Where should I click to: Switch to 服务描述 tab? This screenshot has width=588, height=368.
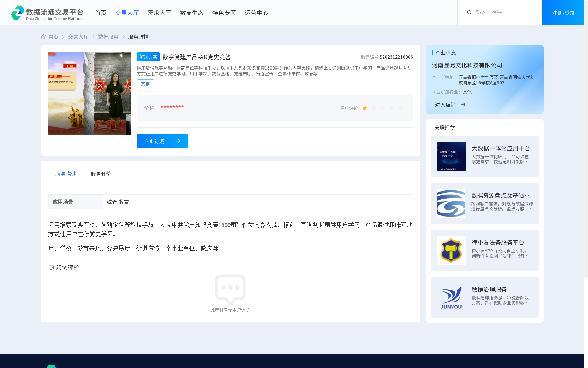[66, 174]
